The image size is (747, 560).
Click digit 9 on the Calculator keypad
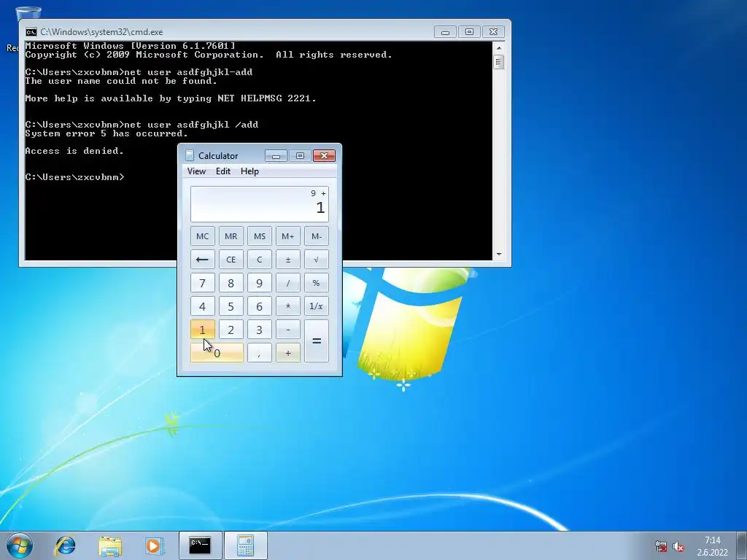coord(260,283)
